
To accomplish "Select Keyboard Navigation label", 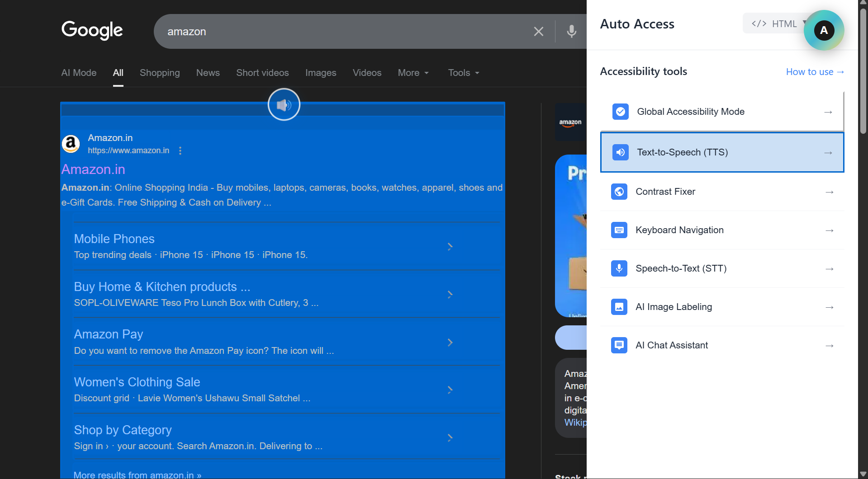I will click(679, 230).
